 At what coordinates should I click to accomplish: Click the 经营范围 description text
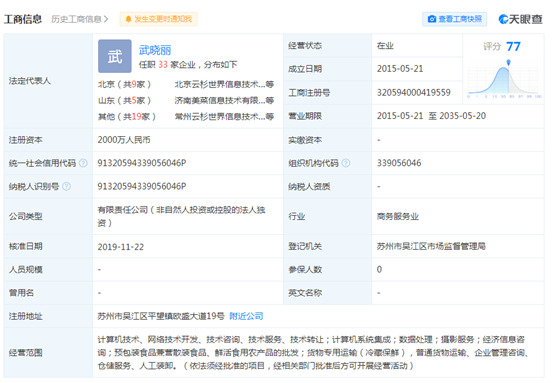[x=313, y=352]
